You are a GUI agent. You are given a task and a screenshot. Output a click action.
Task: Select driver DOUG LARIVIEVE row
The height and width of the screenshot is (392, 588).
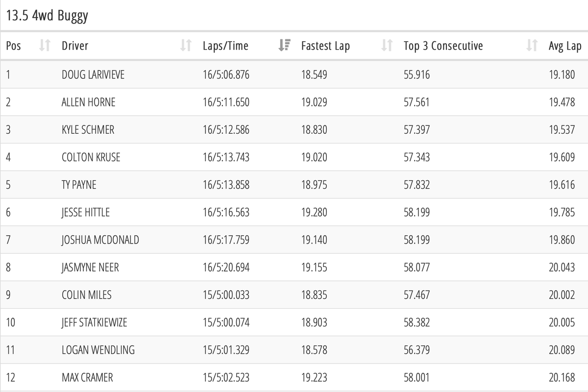294,74
